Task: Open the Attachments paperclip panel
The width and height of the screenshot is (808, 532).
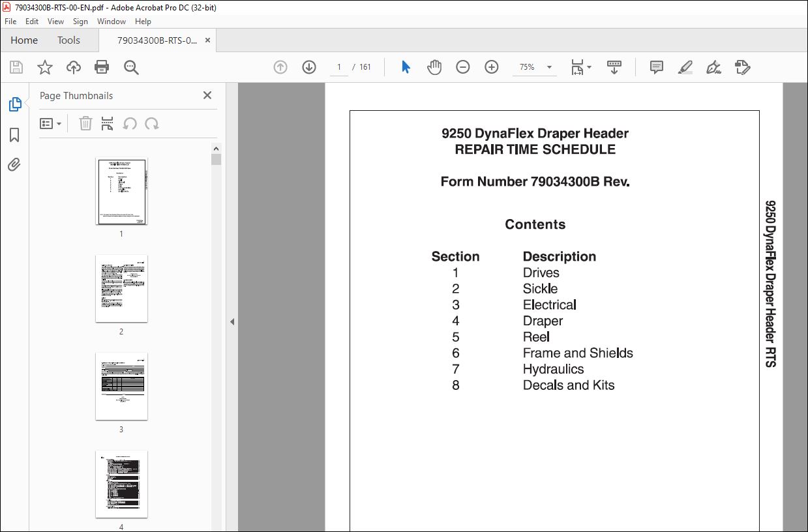Action: point(14,164)
